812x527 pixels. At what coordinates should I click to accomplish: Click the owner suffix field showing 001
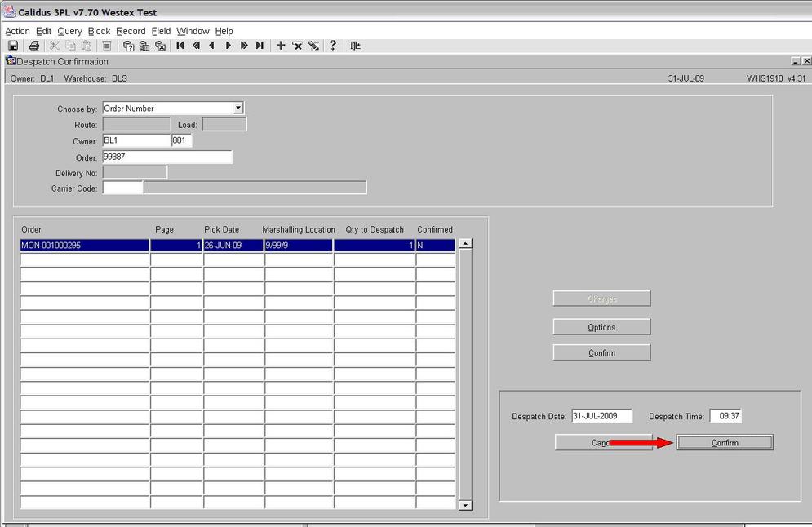(182, 140)
